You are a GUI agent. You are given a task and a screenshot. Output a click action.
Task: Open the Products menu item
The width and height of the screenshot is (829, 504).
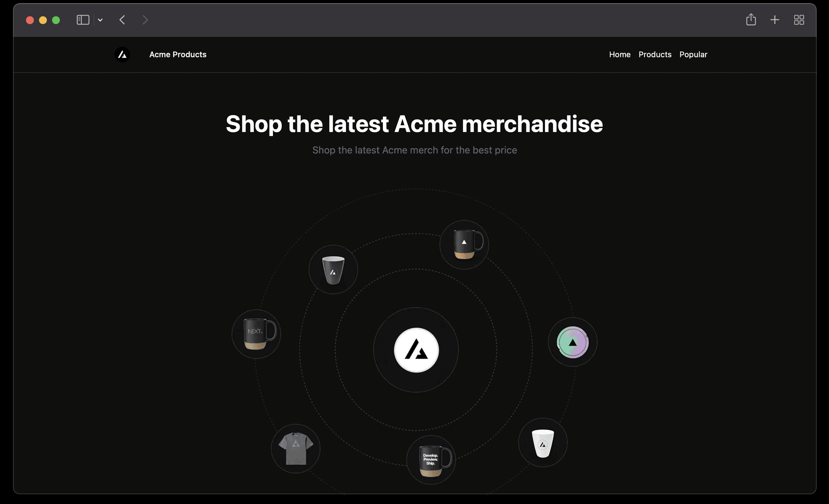click(x=655, y=54)
